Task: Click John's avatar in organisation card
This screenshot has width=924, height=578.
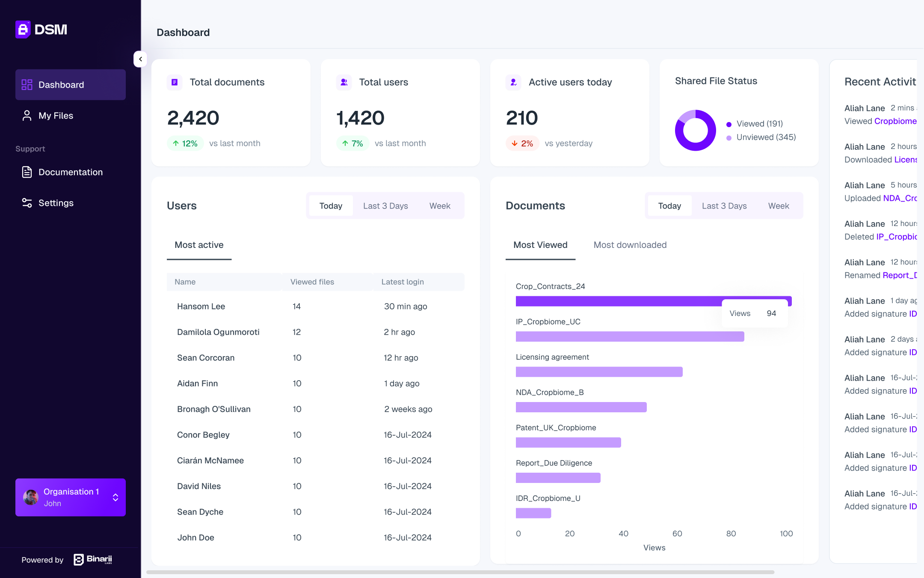Action: [31, 498]
